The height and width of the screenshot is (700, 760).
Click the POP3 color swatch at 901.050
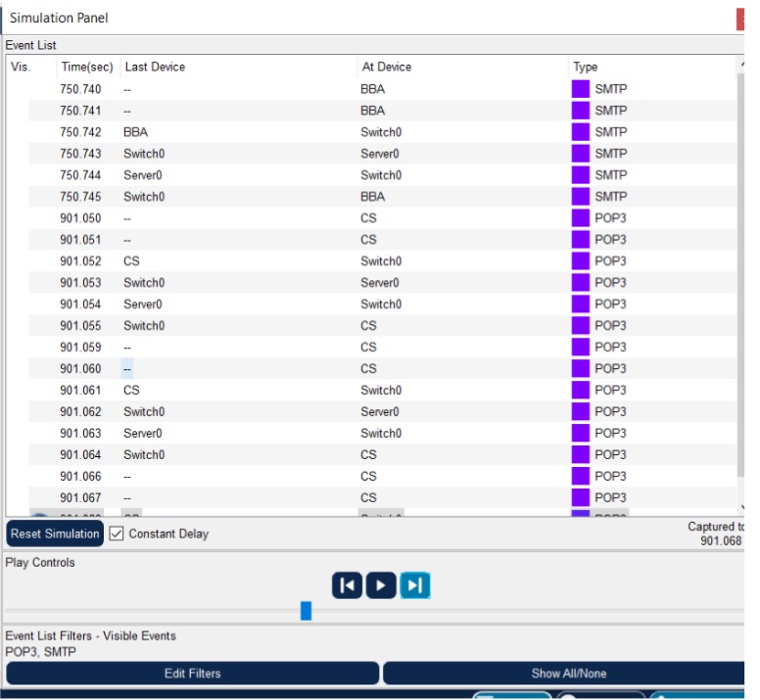point(581,218)
